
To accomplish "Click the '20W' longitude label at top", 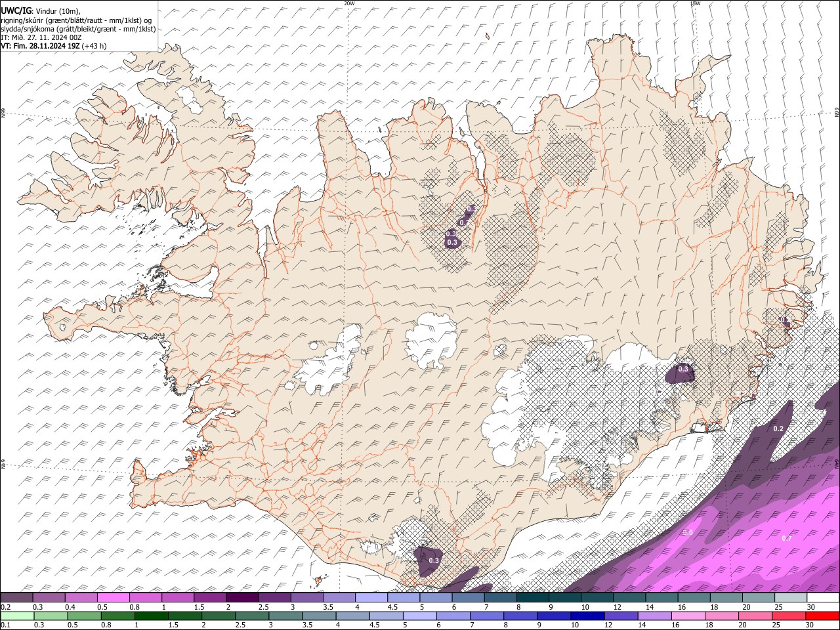I will [x=349, y=3].
